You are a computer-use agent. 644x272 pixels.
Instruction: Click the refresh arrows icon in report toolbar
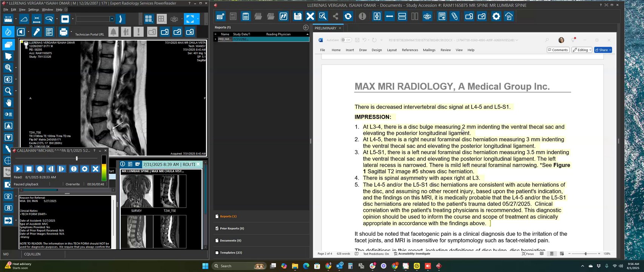point(348,16)
